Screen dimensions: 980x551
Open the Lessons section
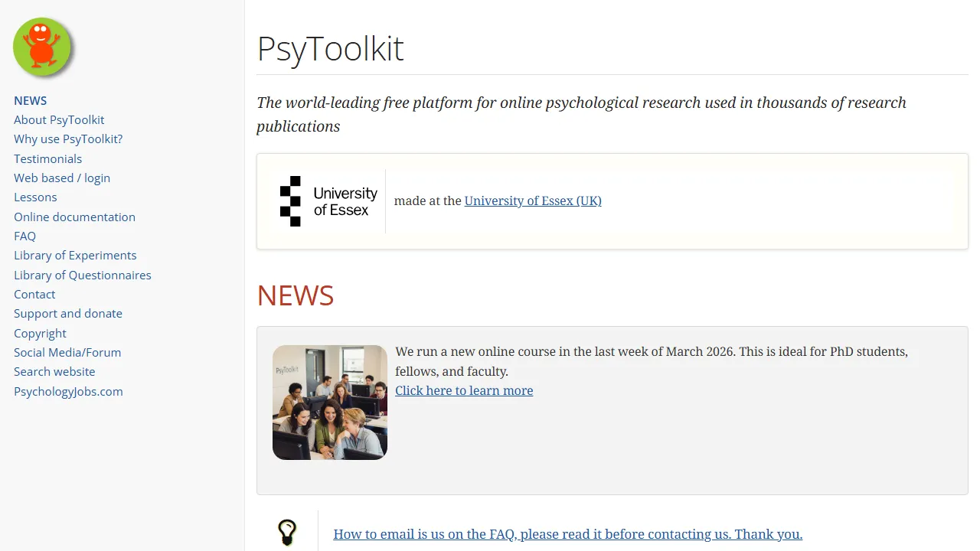pyautogui.click(x=35, y=197)
